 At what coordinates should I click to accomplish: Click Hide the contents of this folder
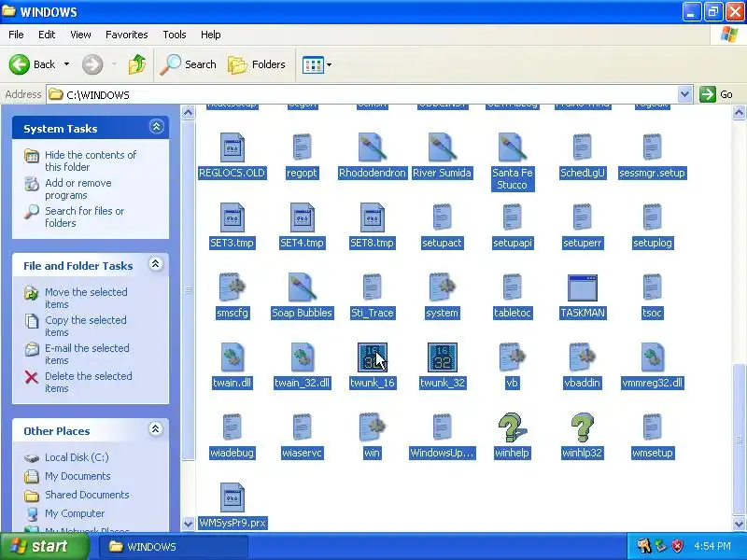(x=91, y=161)
